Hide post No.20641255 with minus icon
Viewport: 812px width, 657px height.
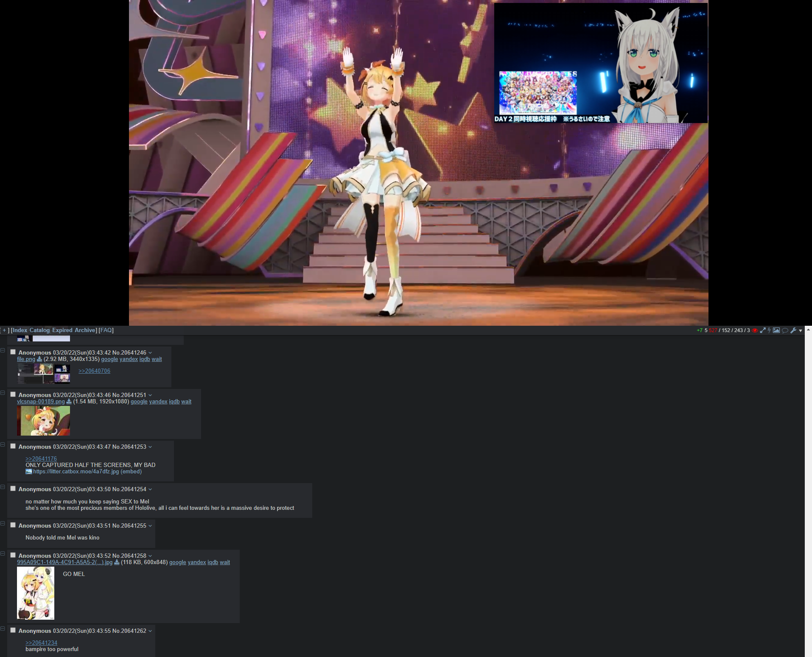[x=3, y=524]
